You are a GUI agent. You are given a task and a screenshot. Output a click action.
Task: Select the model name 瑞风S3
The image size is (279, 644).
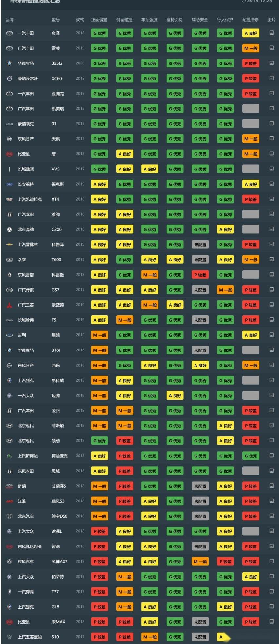[58, 501]
